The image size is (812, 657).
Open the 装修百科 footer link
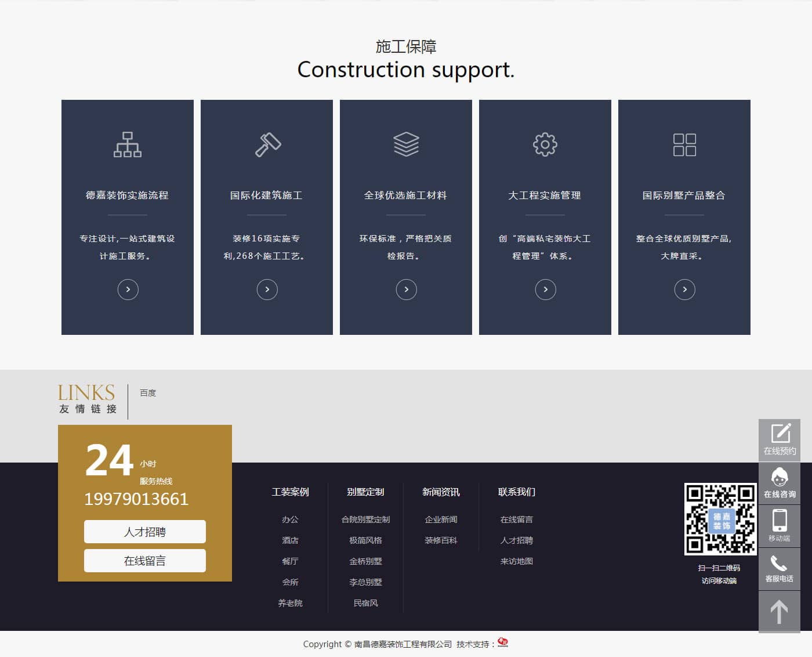pyautogui.click(x=441, y=540)
